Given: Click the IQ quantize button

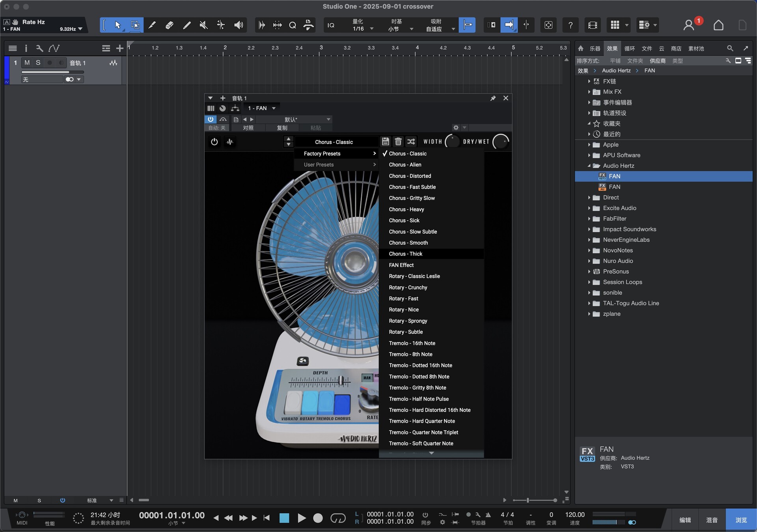Looking at the screenshot, I should (331, 25).
